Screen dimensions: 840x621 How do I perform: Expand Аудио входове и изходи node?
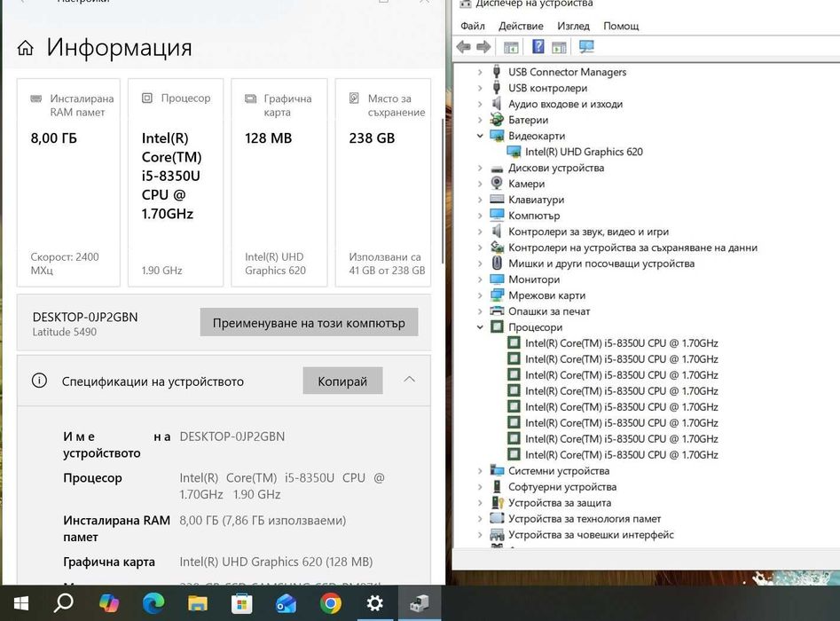tap(480, 104)
